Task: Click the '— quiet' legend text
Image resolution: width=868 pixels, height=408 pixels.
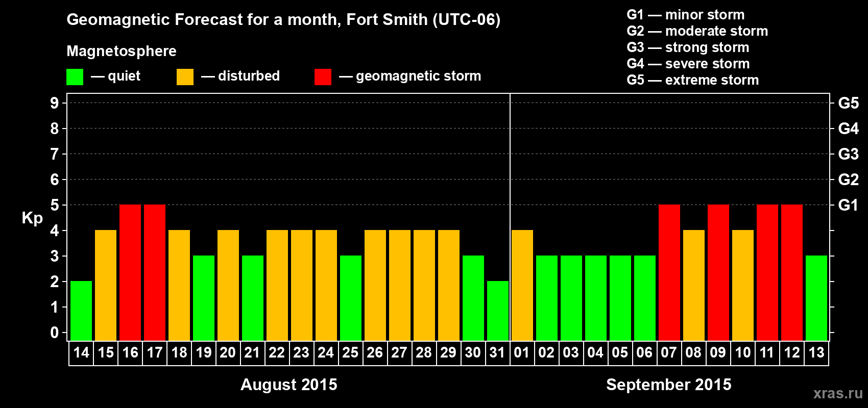Action: (115, 76)
